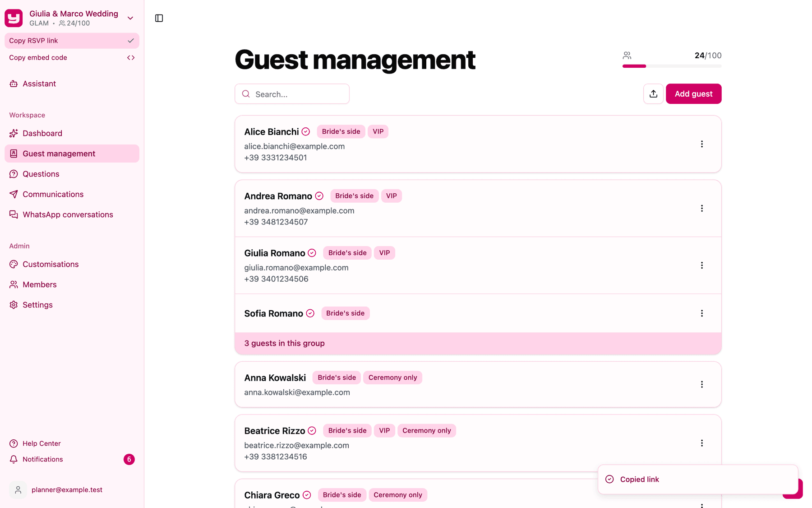Click the confirmed check icon beside Chiara Greco
Viewport: 812px width, 508px height.
coord(307,495)
